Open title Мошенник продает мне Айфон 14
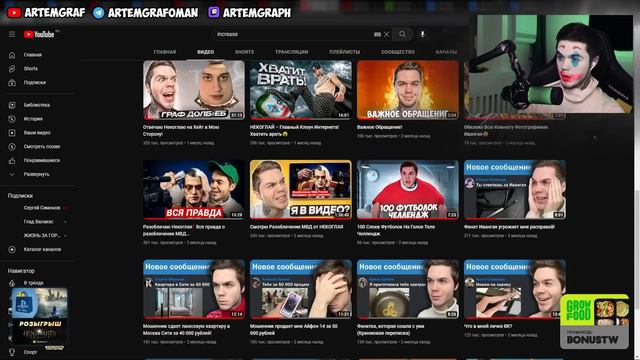 293,330
